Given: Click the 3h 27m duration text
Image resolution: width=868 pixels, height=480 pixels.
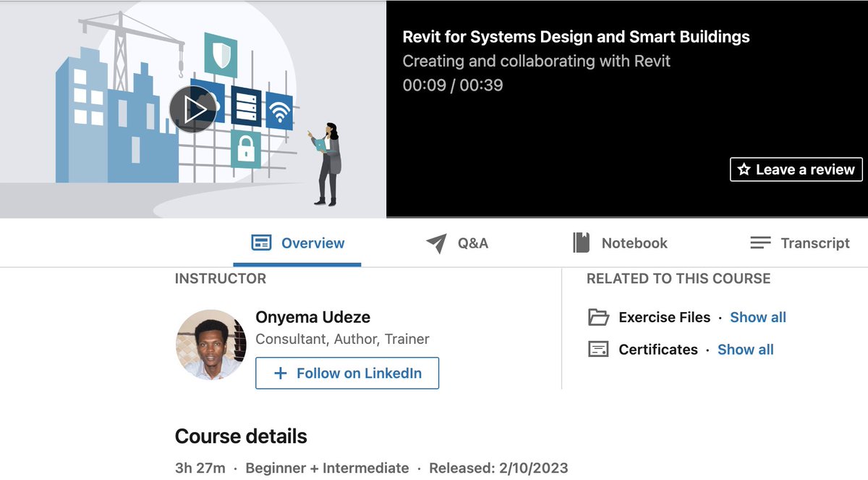Looking at the screenshot, I should point(200,468).
